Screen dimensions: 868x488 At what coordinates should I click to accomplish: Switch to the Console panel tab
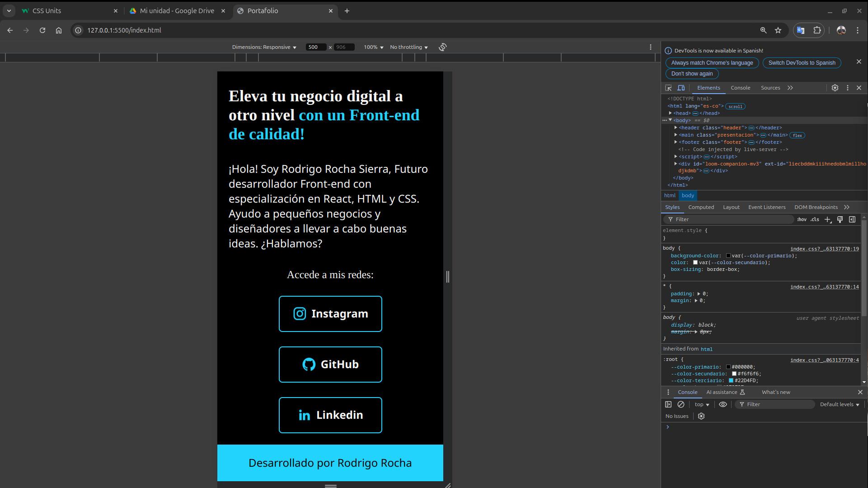tap(740, 88)
